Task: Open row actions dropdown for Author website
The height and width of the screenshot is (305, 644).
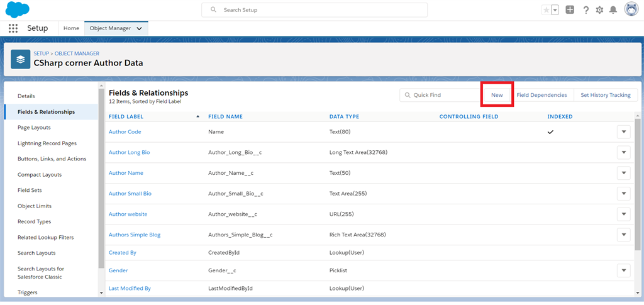Action: pyautogui.click(x=623, y=214)
